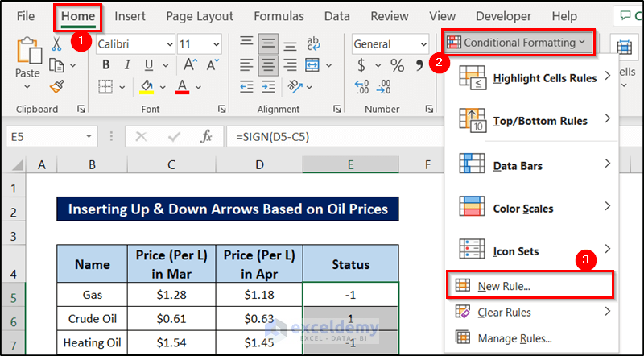The width and height of the screenshot is (644, 356).
Task: Bottom align cell content
Action: pyautogui.click(x=290, y=44)
